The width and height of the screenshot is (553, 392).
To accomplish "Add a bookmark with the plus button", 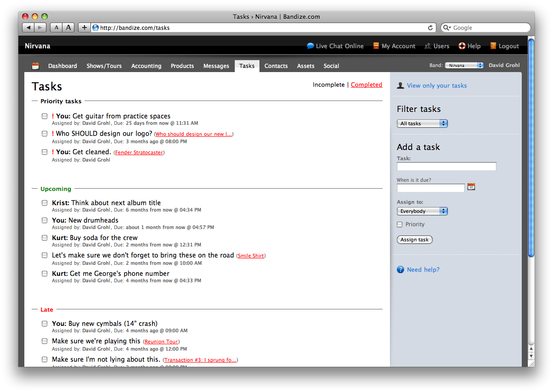I will coord(84,28).
